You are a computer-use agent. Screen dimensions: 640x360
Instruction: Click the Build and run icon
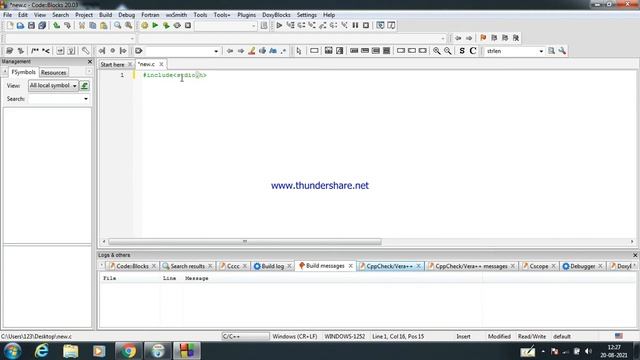[x=166, y=26]
